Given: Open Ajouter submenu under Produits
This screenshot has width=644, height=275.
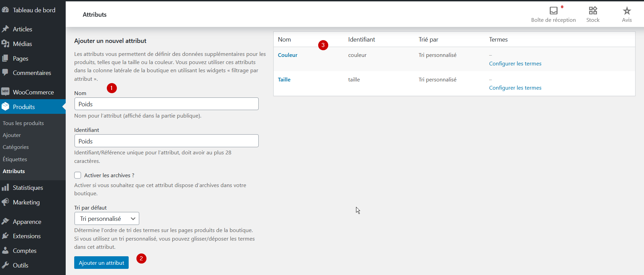Looking at the screenshot, I should [x=12, y=135].
